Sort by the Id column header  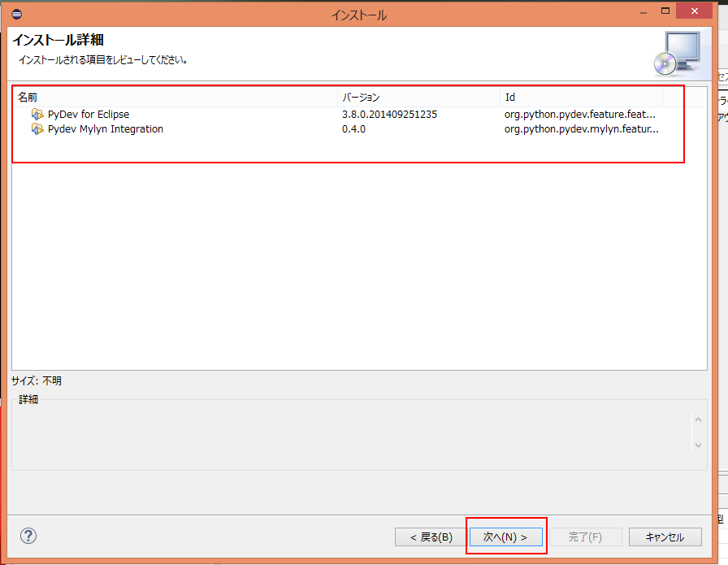[581, 97]
